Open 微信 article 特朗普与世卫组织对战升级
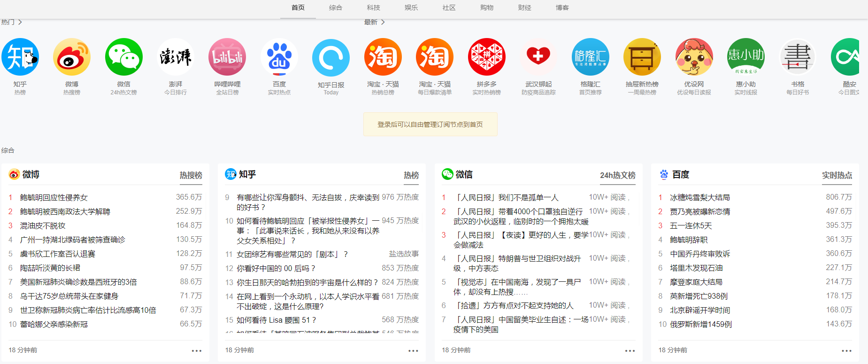Image resolution: width=868 pixels, height=364 pixels. [x=517, y=263]
